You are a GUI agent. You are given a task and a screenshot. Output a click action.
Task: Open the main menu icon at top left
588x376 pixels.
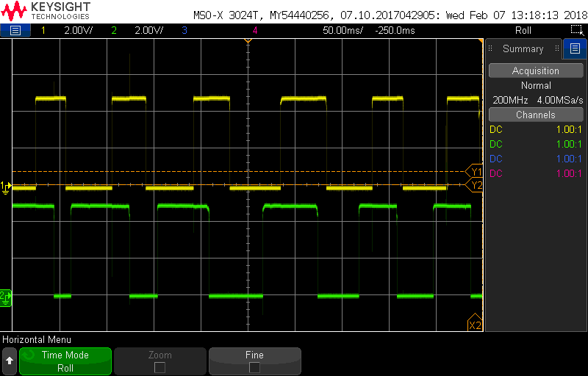(15, 30)
